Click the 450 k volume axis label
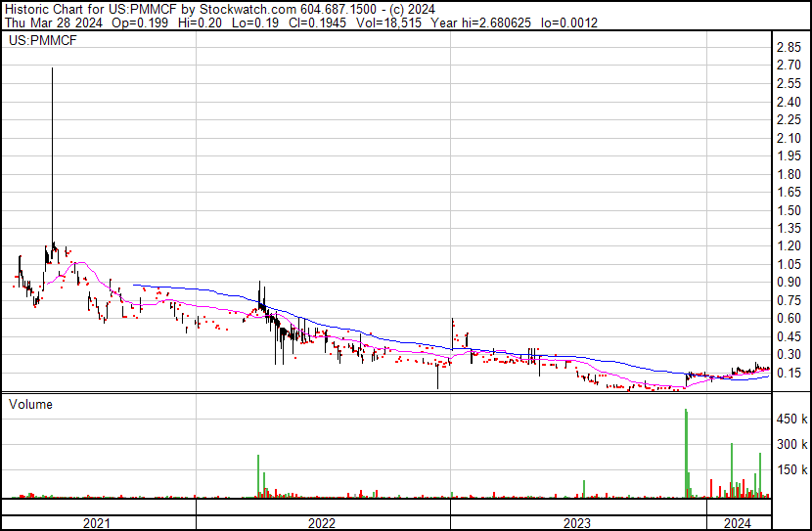The width and height of the screenshot is (812, 531). [x=791, y=419]
